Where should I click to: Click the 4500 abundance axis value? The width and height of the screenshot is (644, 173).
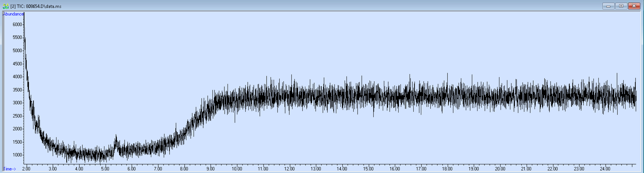pyautogui.click(x=17, y=64)
